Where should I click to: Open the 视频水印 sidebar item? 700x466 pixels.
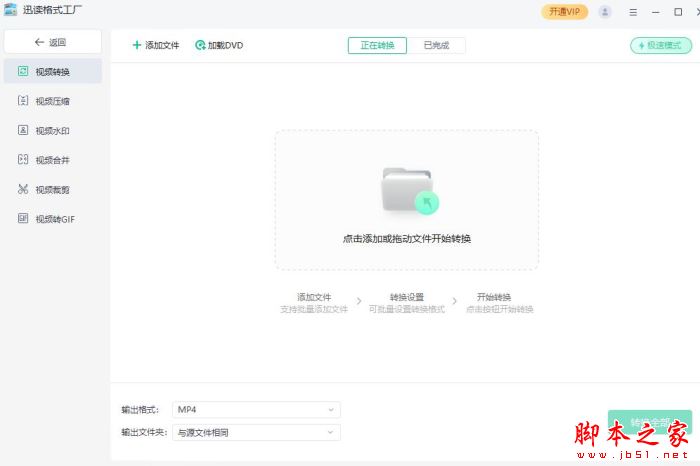53,130
